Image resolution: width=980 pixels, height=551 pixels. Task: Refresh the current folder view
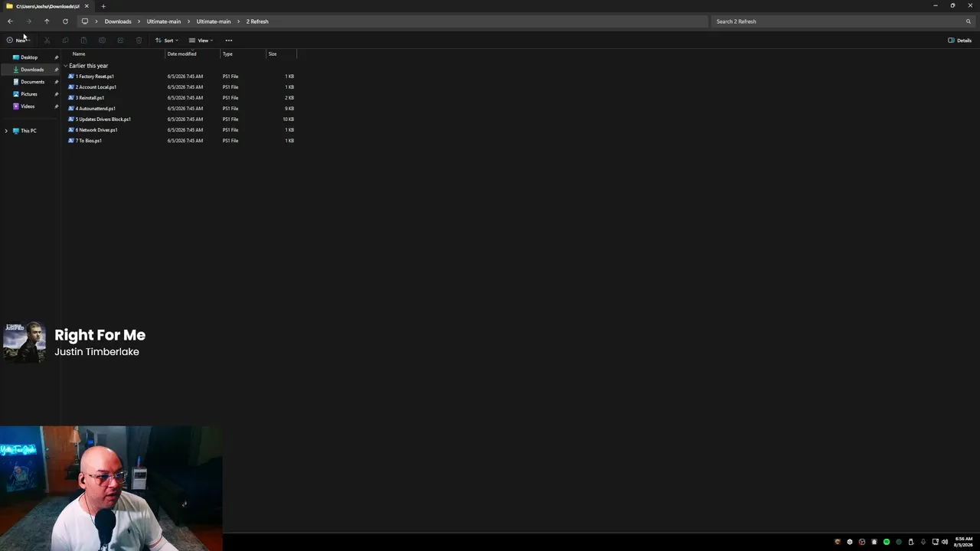tap(65, 21)
